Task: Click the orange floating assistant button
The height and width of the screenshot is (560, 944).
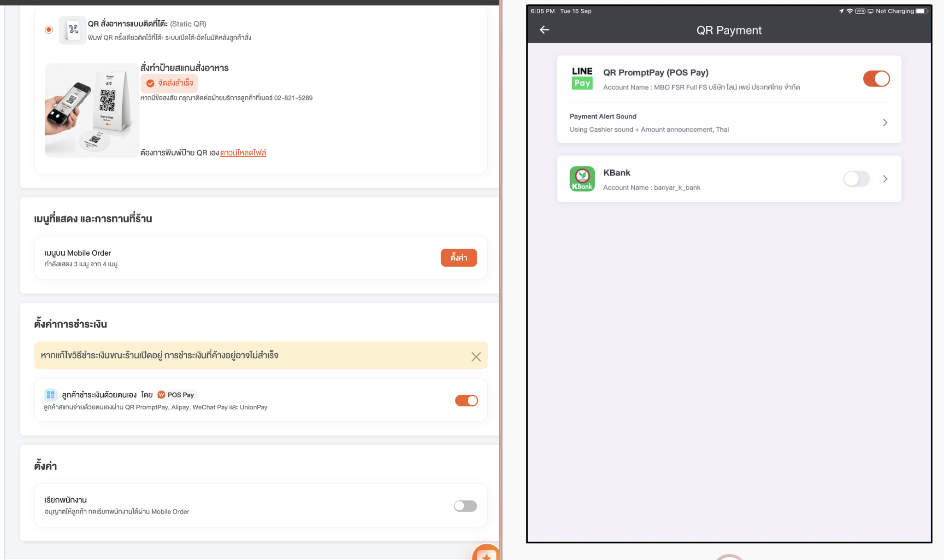Action: pyautogui.click(x=486, y=553)
